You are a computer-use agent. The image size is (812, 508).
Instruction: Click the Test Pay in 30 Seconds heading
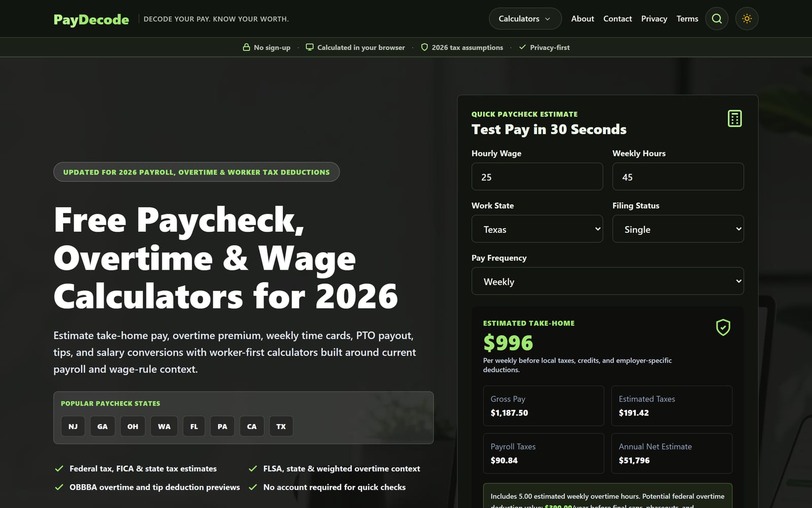(x=549, y=130)
